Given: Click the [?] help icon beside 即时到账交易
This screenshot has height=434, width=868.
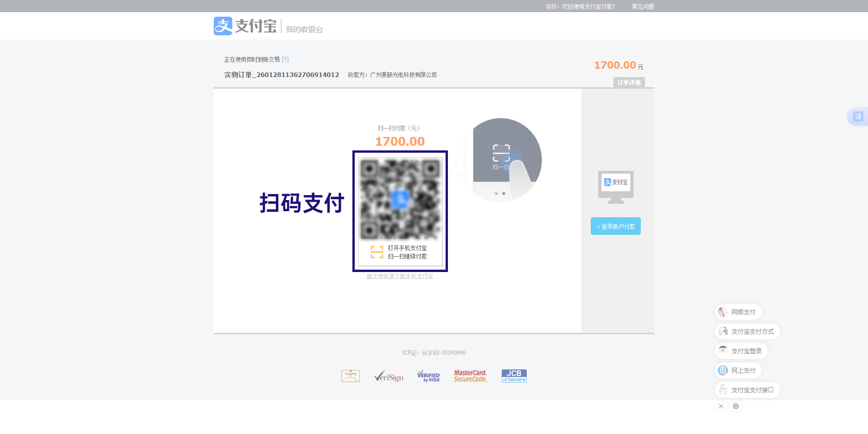Looking at the screenshot, I should coord(285,59).
